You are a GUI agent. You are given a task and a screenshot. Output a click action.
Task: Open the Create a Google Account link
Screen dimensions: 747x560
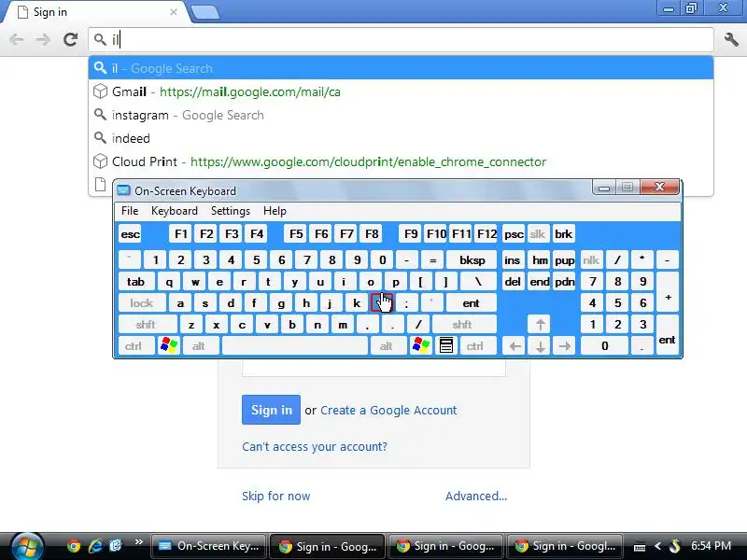(388, 410)
